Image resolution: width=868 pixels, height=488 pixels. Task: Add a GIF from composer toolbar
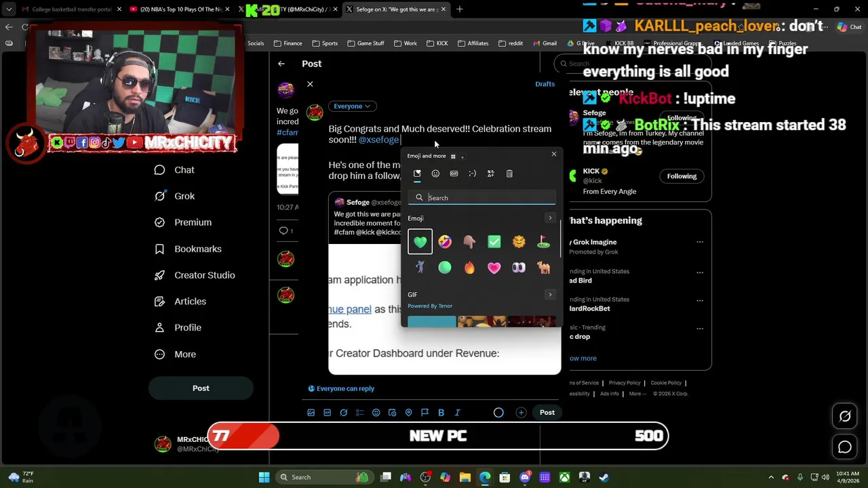[328, 413]
